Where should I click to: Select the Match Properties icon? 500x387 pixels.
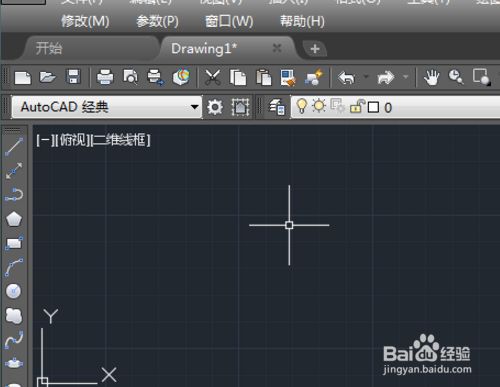click(288, 78)
